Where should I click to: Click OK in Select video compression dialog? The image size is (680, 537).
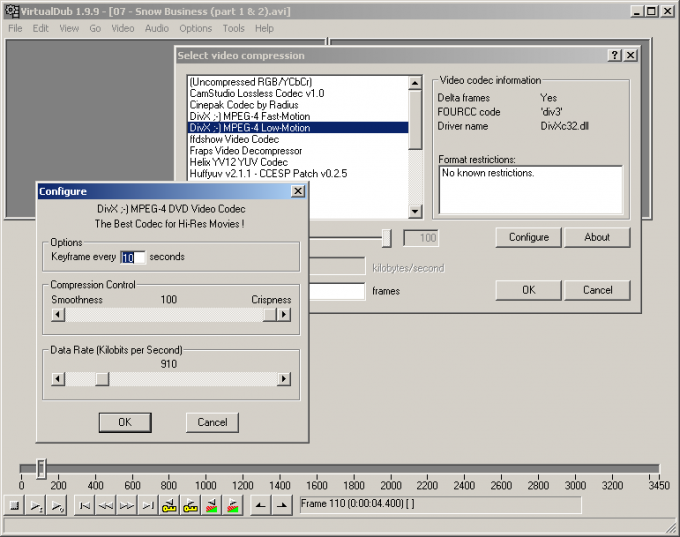pyautogui.click(x=529, y=290)
